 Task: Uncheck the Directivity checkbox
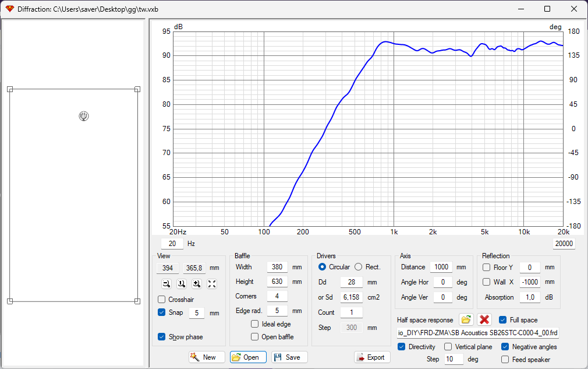tap(401, 347)
